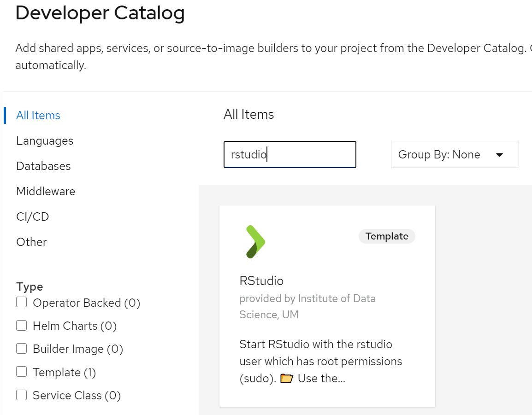532x415 pixels.
Task: Click the green RStudio template logo icon
Action: coord(255,242)
